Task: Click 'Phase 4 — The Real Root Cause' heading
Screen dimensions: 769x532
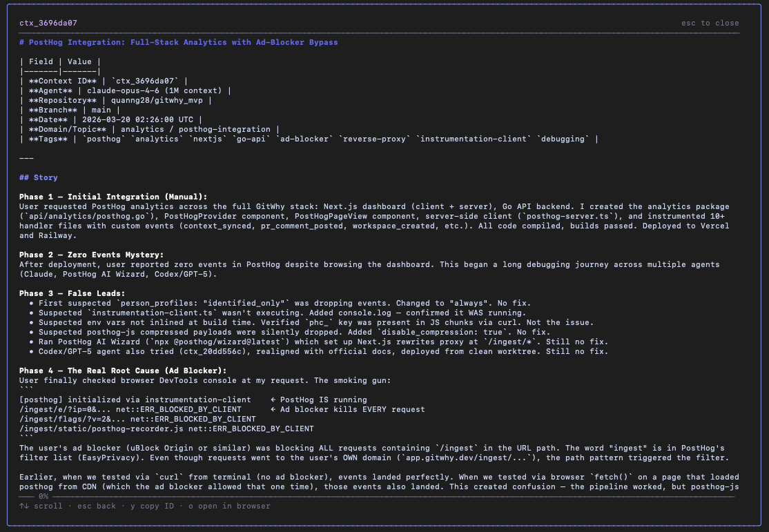Action: point(123,371)
